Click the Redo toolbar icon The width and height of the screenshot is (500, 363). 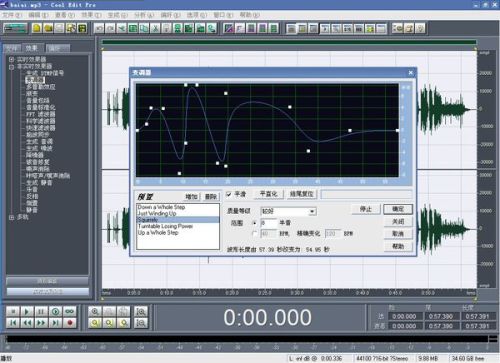pos(110,28)
